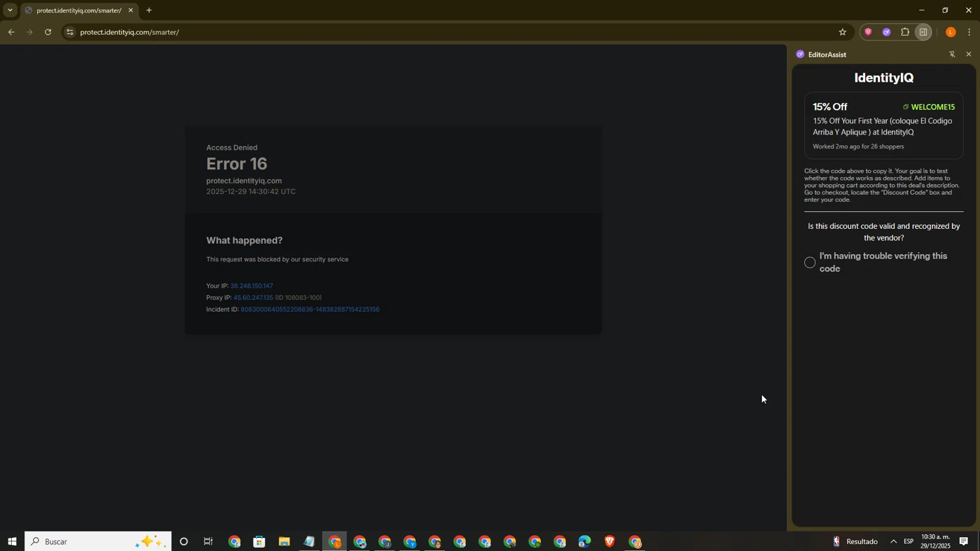Click the 'Error 16' heading

237,163
